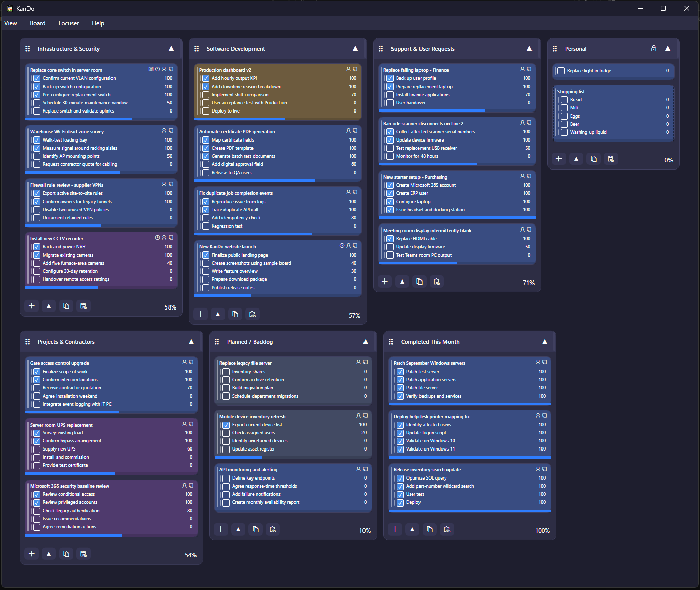
Task: Select Release inventory search update title
Action: tap(427, 470)
